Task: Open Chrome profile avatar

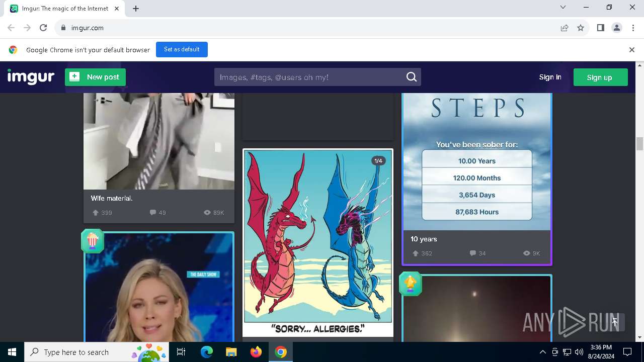Action: tap(616, 28)
